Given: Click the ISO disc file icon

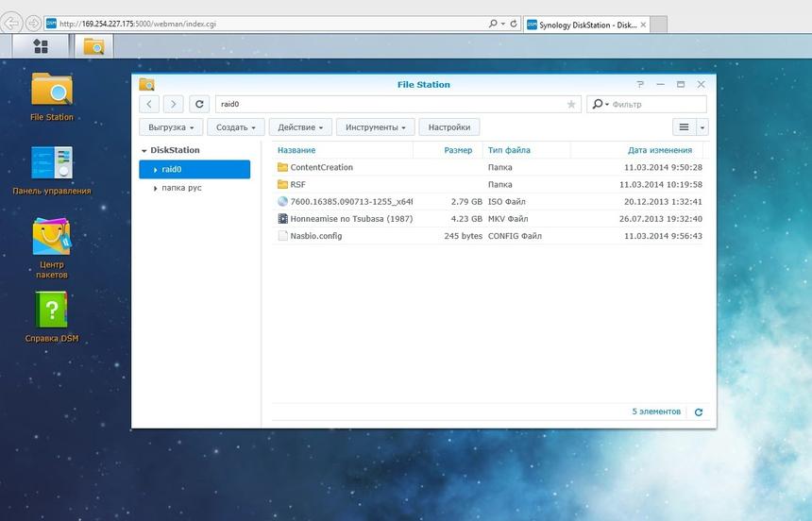Looking at the screenshot, I should tap(282, 201).
